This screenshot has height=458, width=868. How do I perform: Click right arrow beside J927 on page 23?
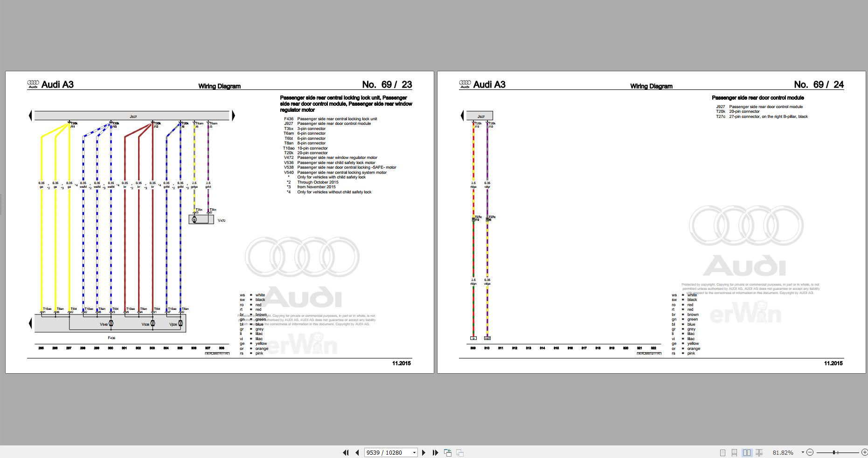(233, 116)
